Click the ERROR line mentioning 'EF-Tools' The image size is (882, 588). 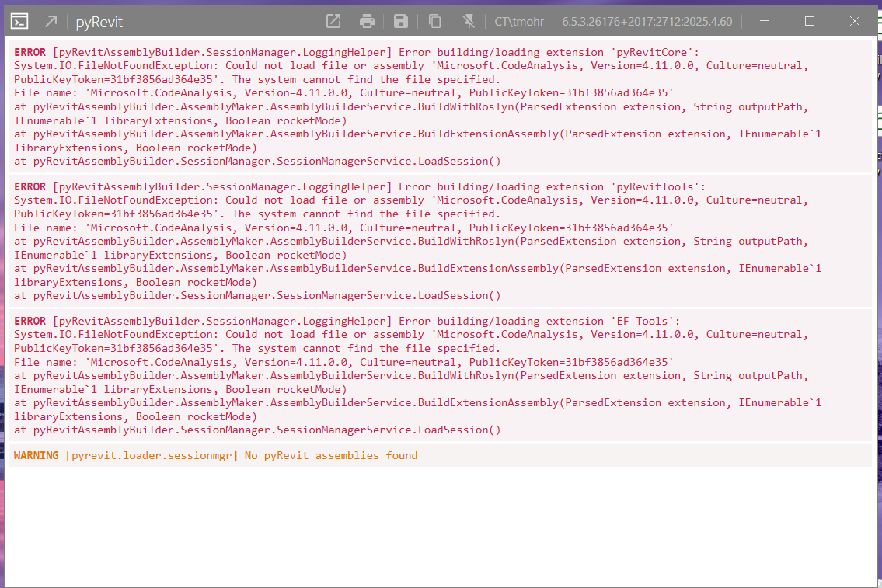(347, 321)
